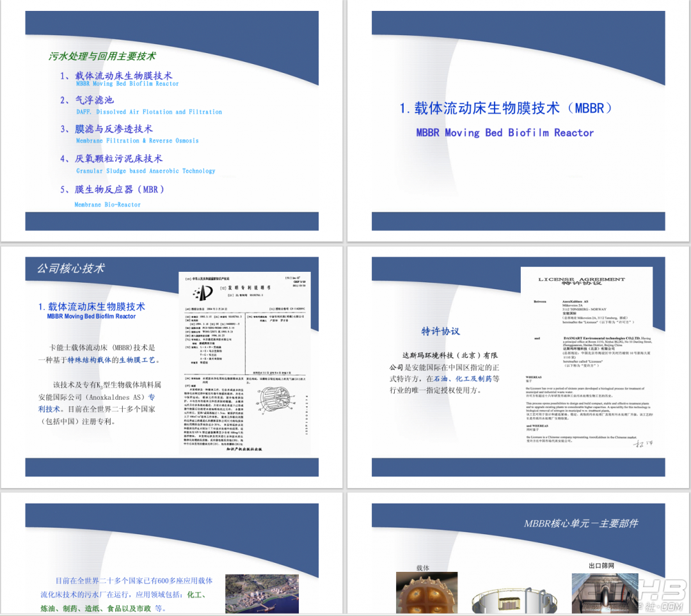Click the "载体" image label

coord(423,568)
